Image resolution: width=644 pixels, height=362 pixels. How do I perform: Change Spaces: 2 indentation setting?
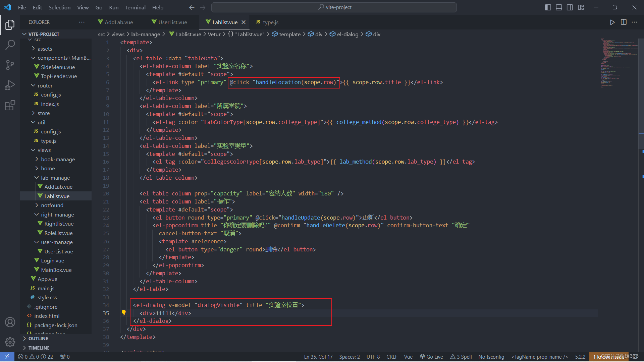click(349, 357)
